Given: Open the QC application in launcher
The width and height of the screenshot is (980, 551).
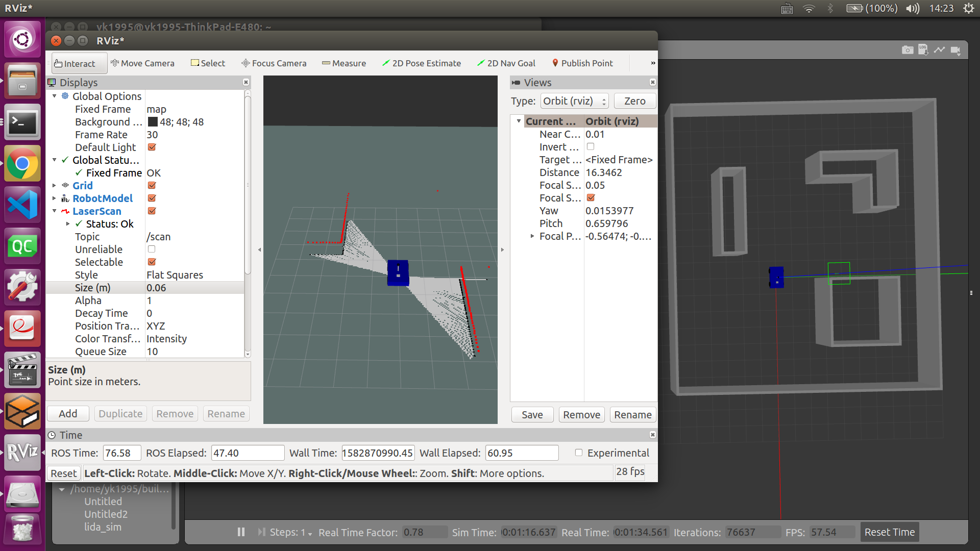Looking at the screenshot, I should 22,246.
